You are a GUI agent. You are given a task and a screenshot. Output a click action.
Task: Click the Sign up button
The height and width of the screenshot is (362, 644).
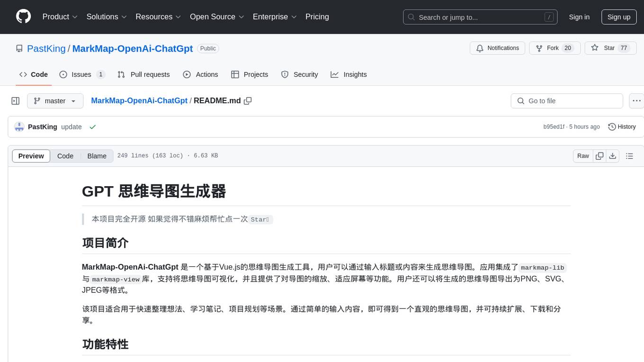619,17
